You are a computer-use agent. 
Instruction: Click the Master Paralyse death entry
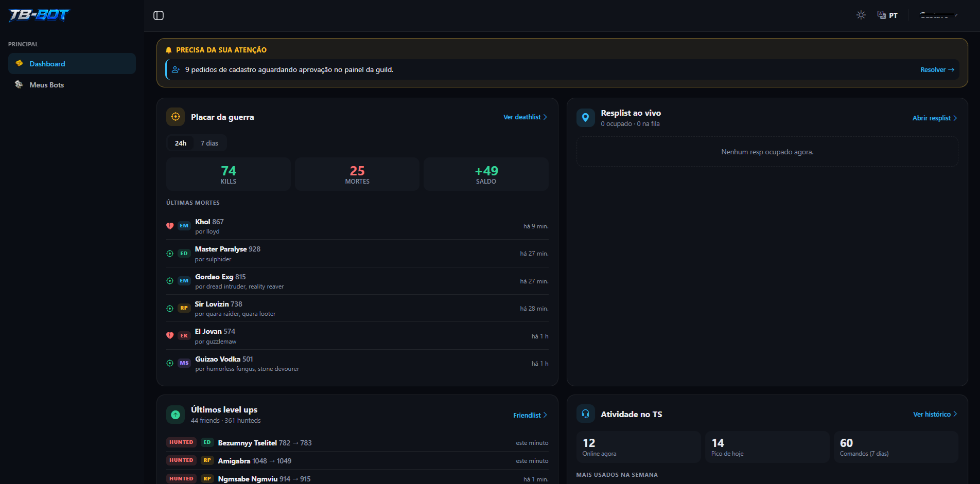tap(357, 254)
